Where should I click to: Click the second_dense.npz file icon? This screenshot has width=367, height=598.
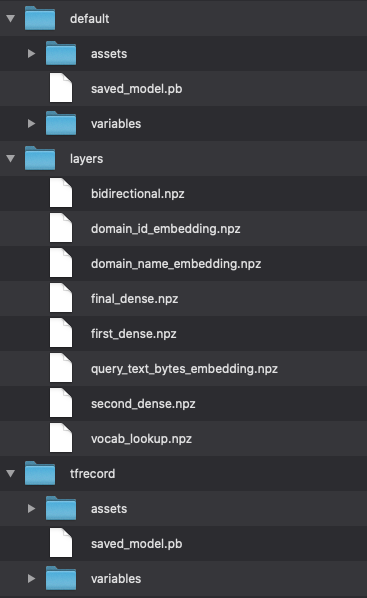click(x=61, y=403)
